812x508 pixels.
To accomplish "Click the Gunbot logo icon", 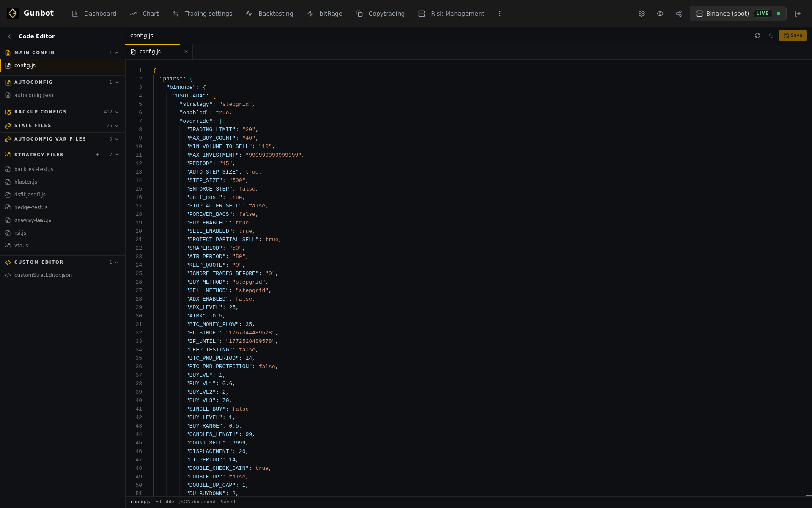I will click(x=13, y=14).
